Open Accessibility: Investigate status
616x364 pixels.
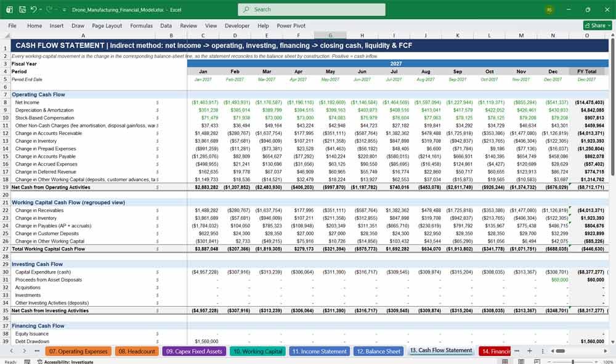click(x=65, y=362)
